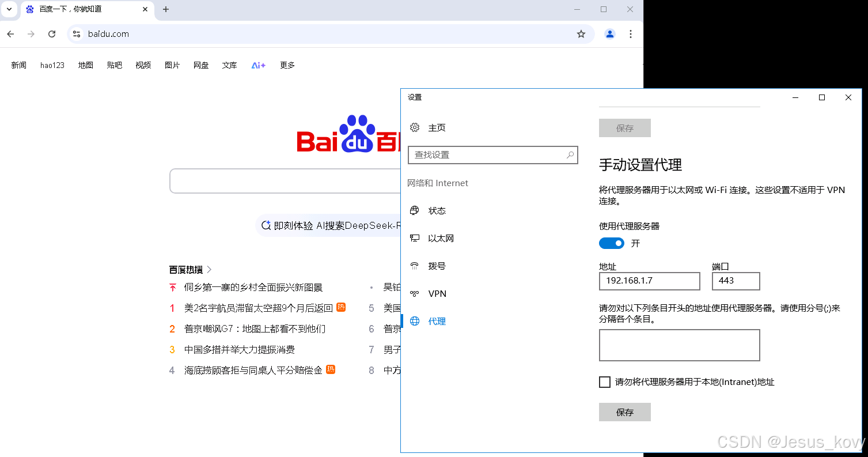
Task: Open hao123 link on Baidu
Action: 52,65
